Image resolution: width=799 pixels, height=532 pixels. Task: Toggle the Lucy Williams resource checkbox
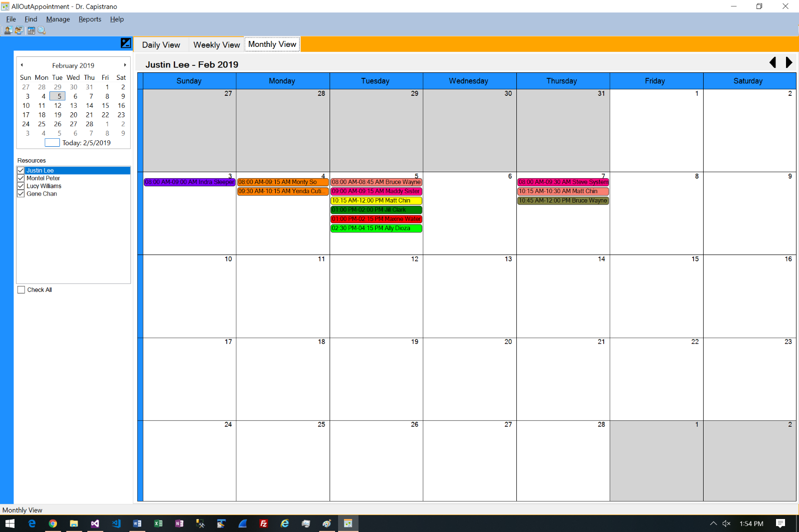click(x=21, y=186)
